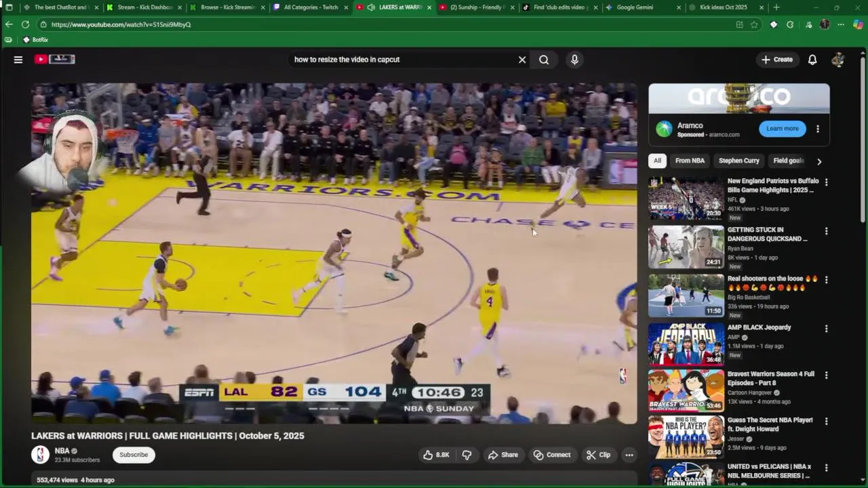The image size is (868, 488).
Task: Open browser settings and more ellipsis
Action: click(x=841, y=24)
